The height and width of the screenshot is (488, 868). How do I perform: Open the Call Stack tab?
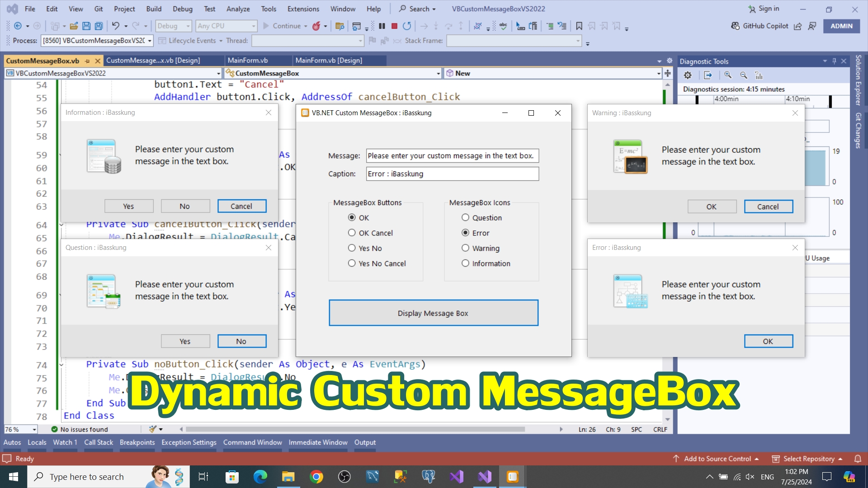[x=98, y=442]
